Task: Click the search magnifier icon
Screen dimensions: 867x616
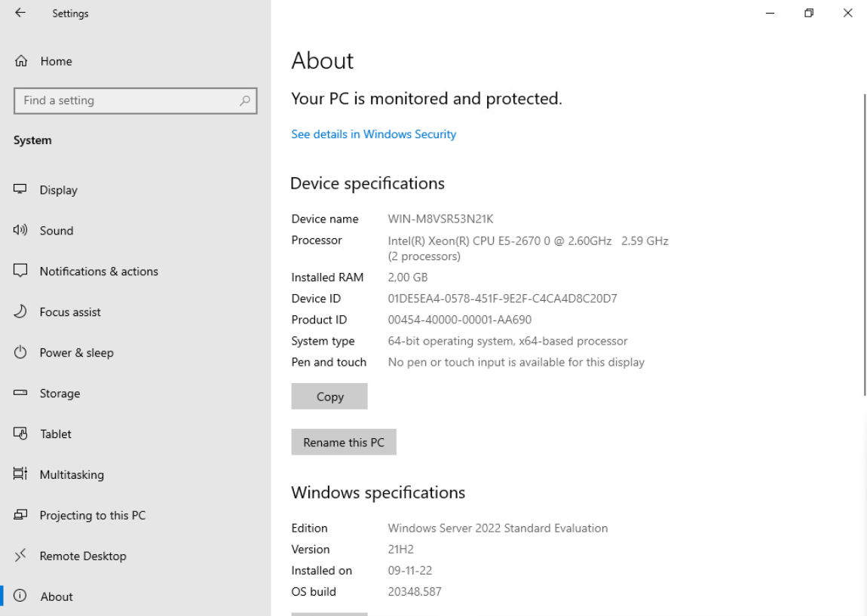Action: click(x=244, y=100)
